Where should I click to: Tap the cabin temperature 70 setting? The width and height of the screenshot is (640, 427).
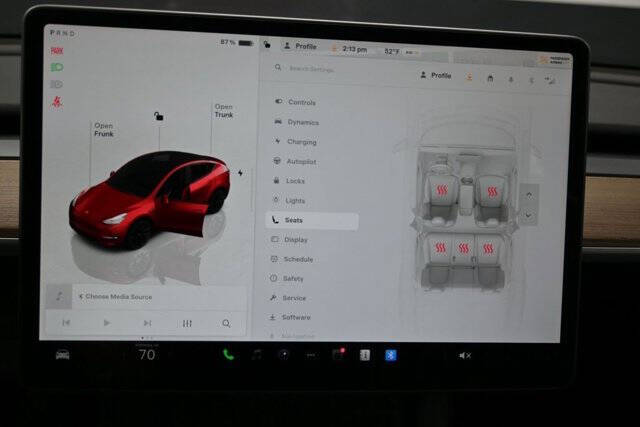coord(147,354)
